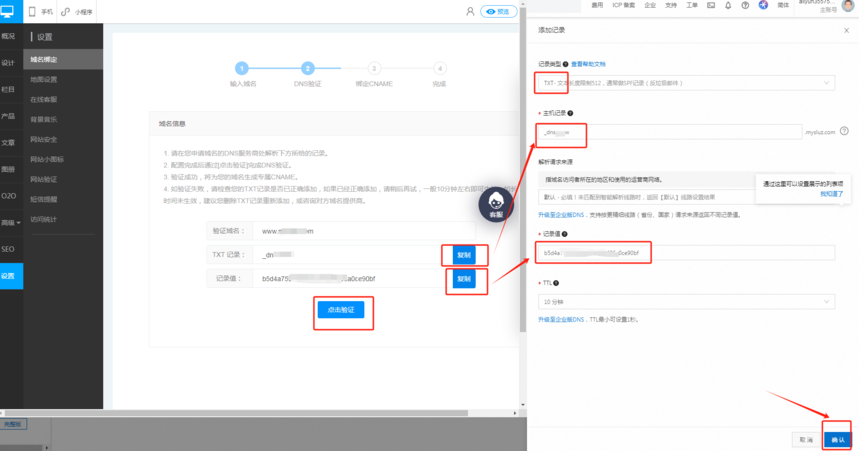Switch to 手机 mobile view
859x451 pixels.
click(x=41, y=12)
